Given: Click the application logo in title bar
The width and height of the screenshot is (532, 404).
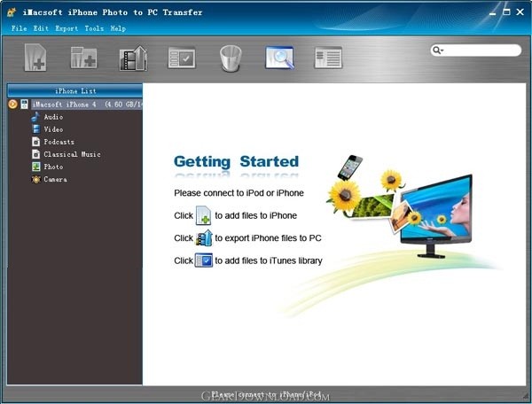Looking at the screenshot, I should [x=12, y=12].
